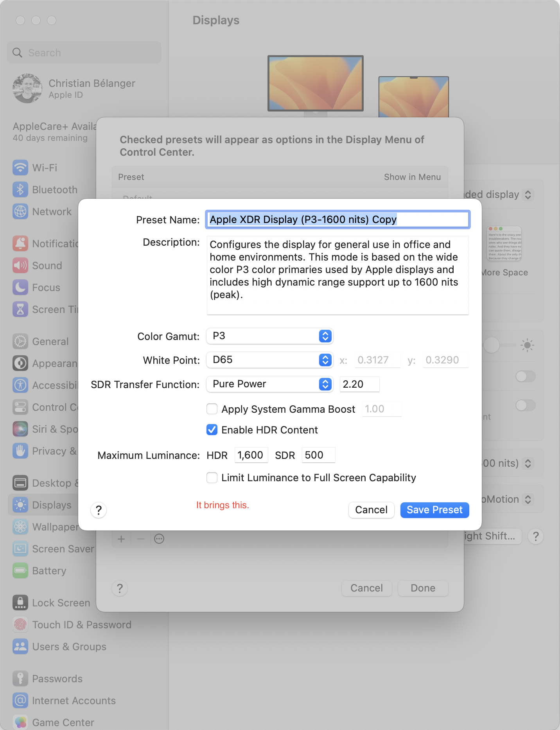The height and width of the screenshot is (730, 560).
Task: Click the Preset Name text field
Action: (x=337, y=219)
